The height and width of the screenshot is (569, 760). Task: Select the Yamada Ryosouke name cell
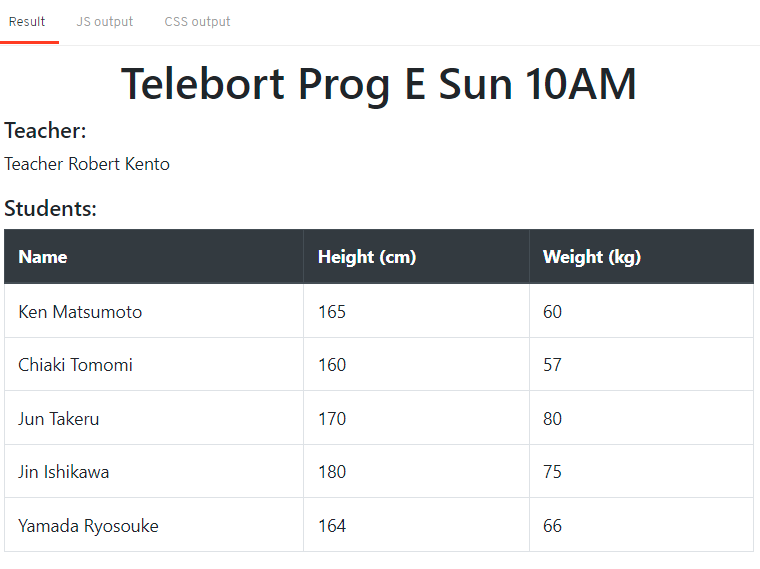(88, 526)
